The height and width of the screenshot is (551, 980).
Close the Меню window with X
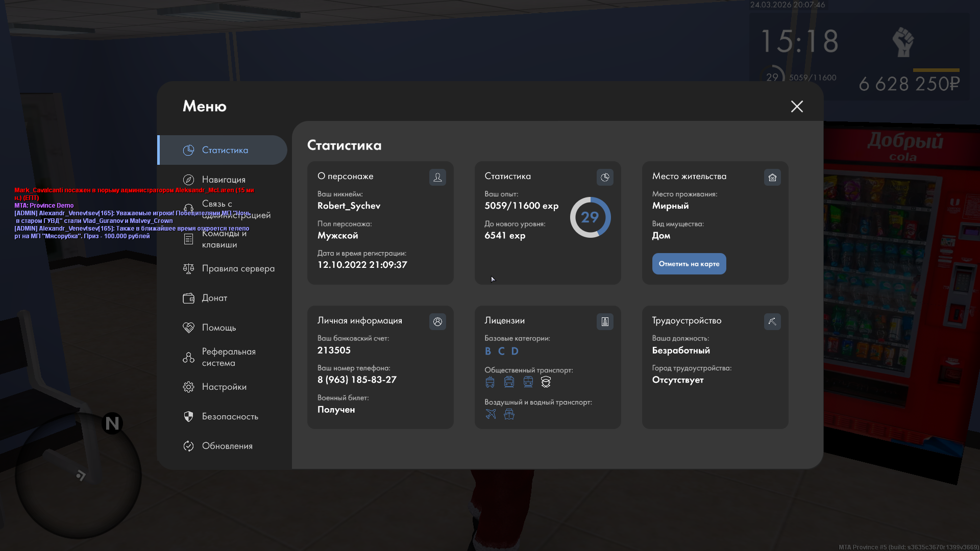797,106
